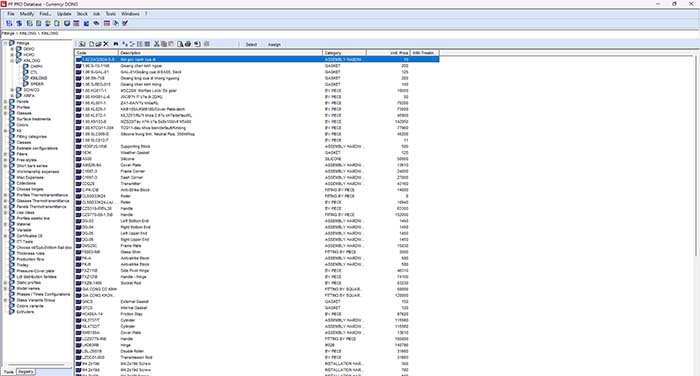Screen dimensions: 700x376
Task: Select the External Gasket row
Action: (x=257, y=302)
